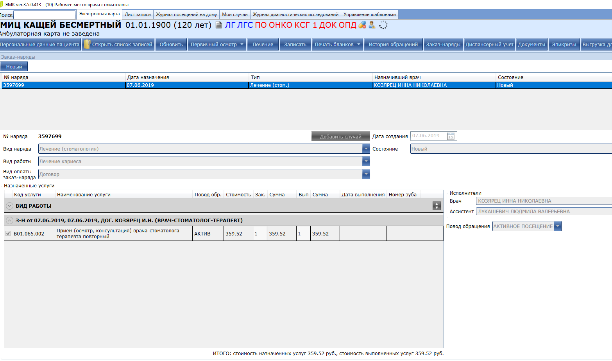Screen dimensions: 612x361
Task: Click the Обновить button
Action: pos(171,44)
